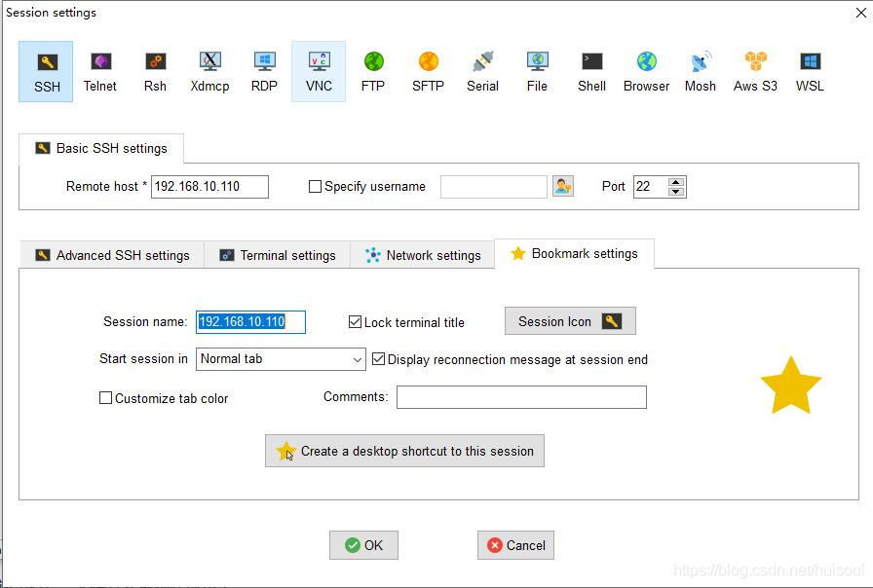
Task: Decrease the port number with down arrow
Action: (676, 192)
